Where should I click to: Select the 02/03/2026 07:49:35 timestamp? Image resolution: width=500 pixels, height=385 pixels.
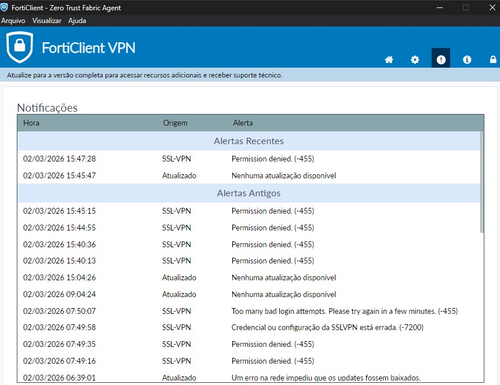59,344
